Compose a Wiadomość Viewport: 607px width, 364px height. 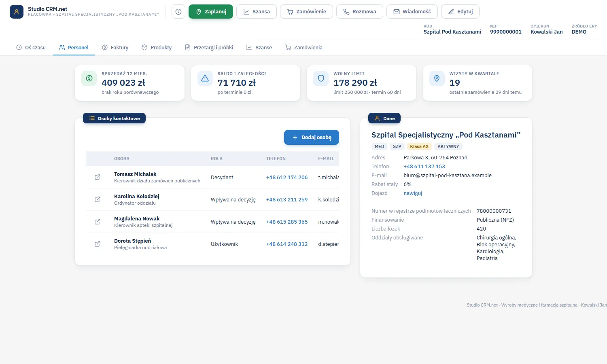point(412,12)
